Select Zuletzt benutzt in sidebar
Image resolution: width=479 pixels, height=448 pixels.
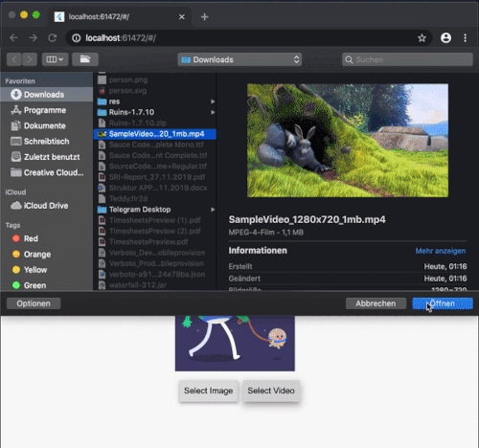(x=47, y=157)
